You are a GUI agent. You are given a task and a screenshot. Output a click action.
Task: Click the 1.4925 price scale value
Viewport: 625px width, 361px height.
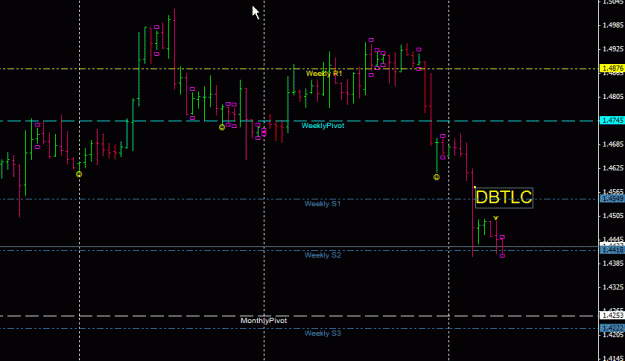click(x=613, y=49)
